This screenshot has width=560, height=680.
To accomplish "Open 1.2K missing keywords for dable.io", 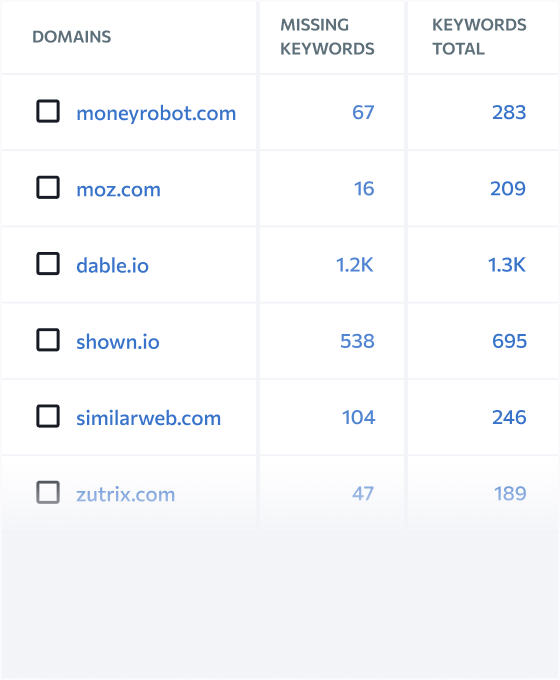I will (x=355, y=265).
